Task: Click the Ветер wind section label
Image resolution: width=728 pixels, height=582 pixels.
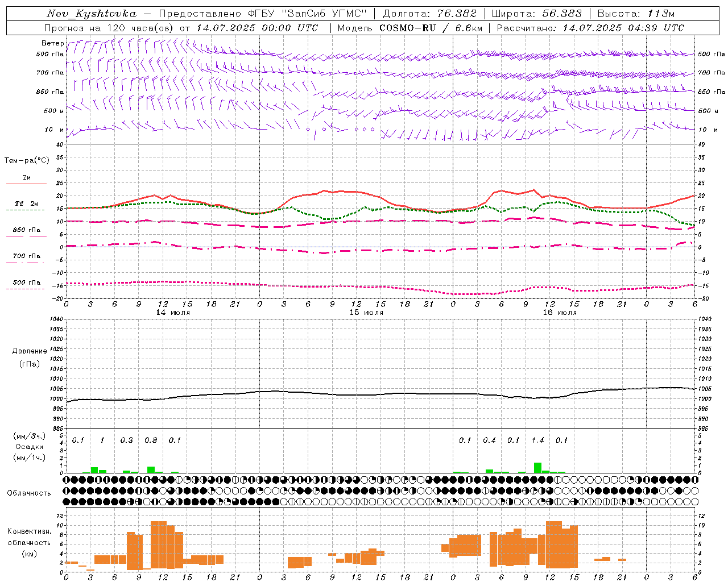Action: pos(52,43)
